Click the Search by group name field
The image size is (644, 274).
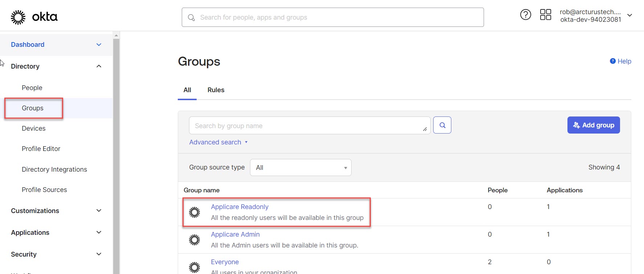[x=305, y=126]
